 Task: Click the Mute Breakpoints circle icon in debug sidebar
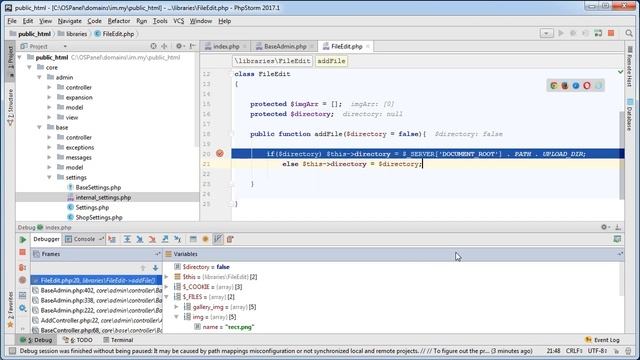[x=22, y=280]
